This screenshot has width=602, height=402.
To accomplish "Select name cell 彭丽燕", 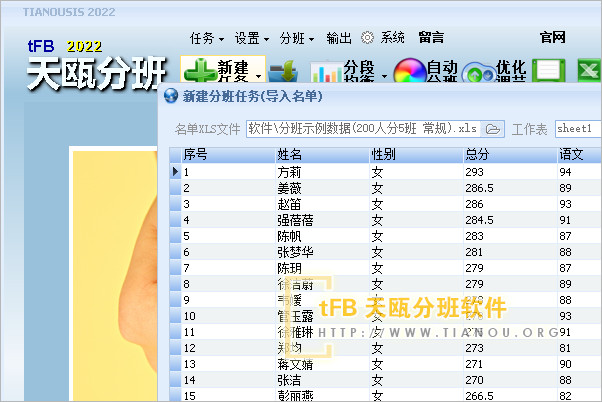I will tap(322, 395).
